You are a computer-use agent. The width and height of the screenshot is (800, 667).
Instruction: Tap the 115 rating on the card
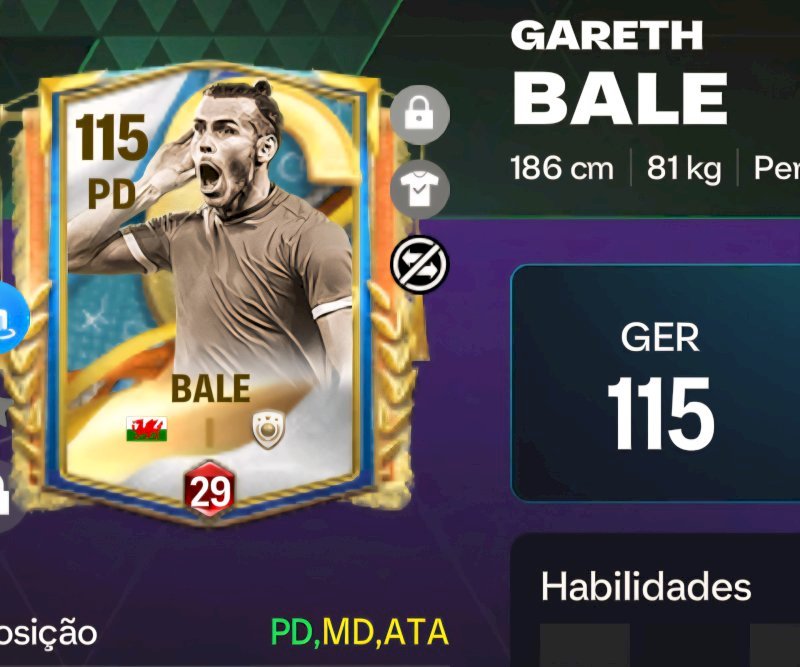pyautogui.click(x=112, y=138)
